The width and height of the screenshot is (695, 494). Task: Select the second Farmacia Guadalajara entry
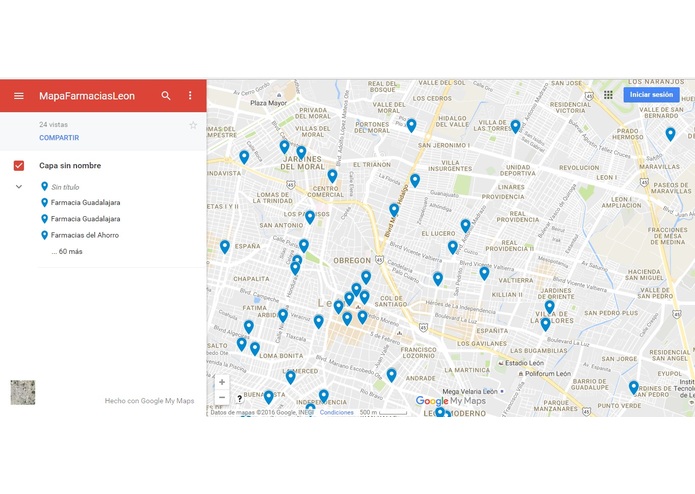pyautogui.click(x=85, y=219)
